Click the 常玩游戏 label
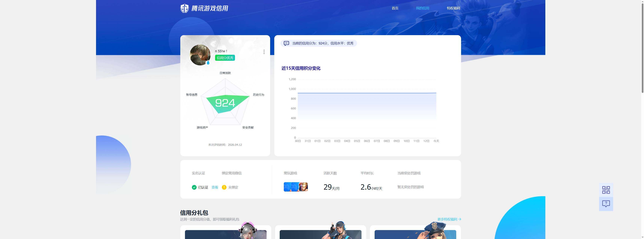 click(290, 173)
